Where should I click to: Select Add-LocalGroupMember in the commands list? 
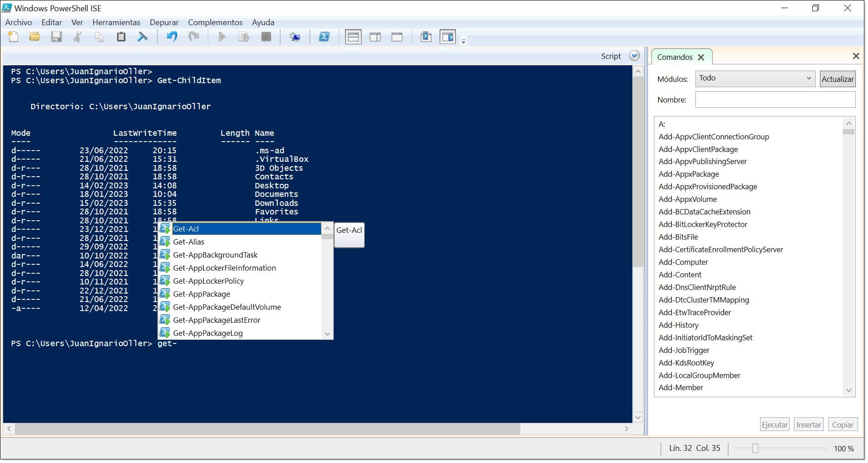699,375
